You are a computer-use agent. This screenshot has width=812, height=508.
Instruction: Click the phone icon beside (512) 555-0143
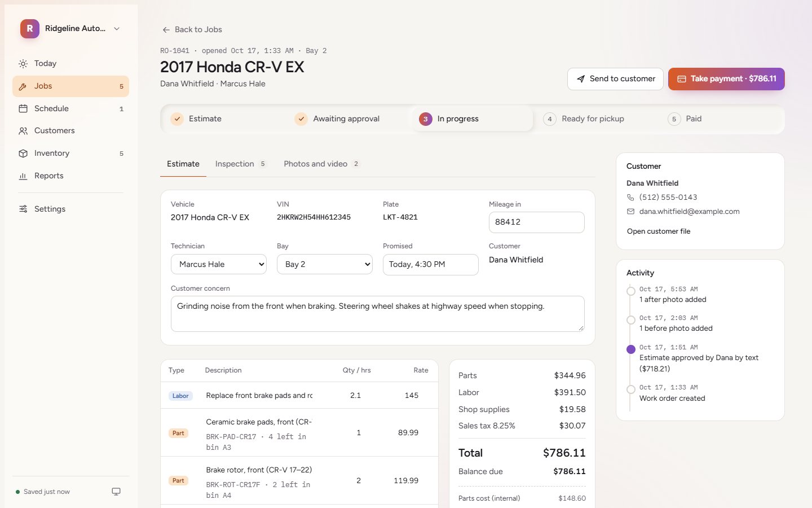pos(630,198)
